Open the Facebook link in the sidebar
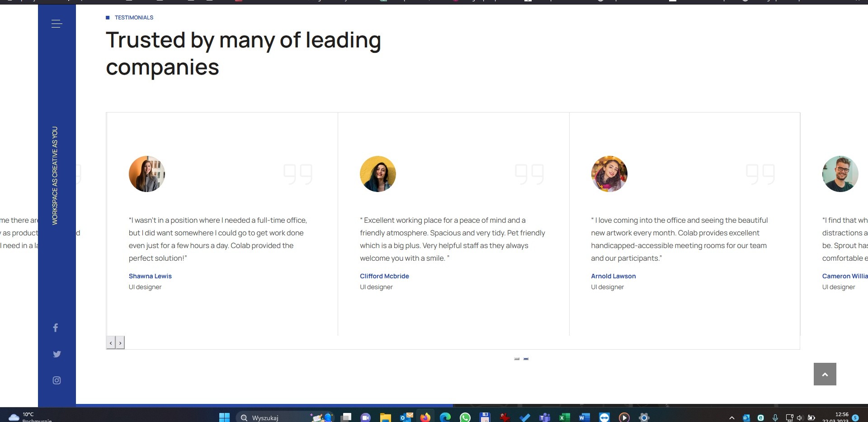This screenshot has width=868, height=422. click(56, 328)
